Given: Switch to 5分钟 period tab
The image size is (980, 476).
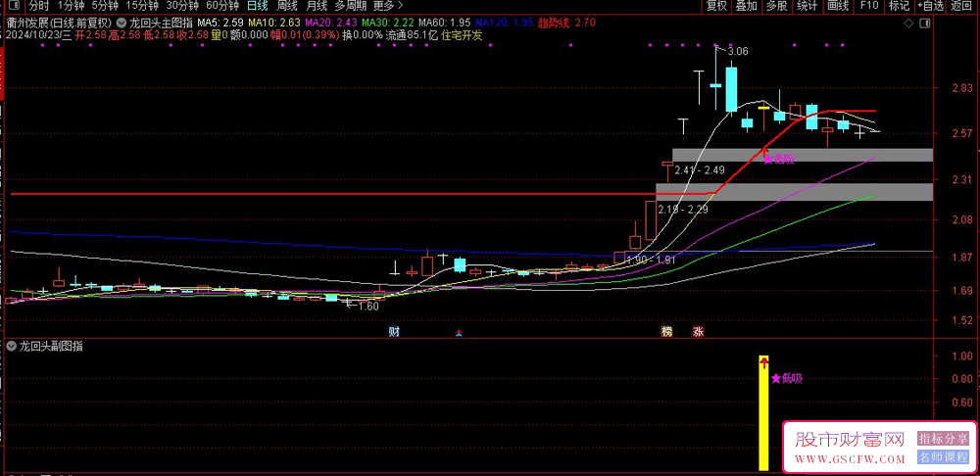Looking at the screenshot, I should click(105, 6).
